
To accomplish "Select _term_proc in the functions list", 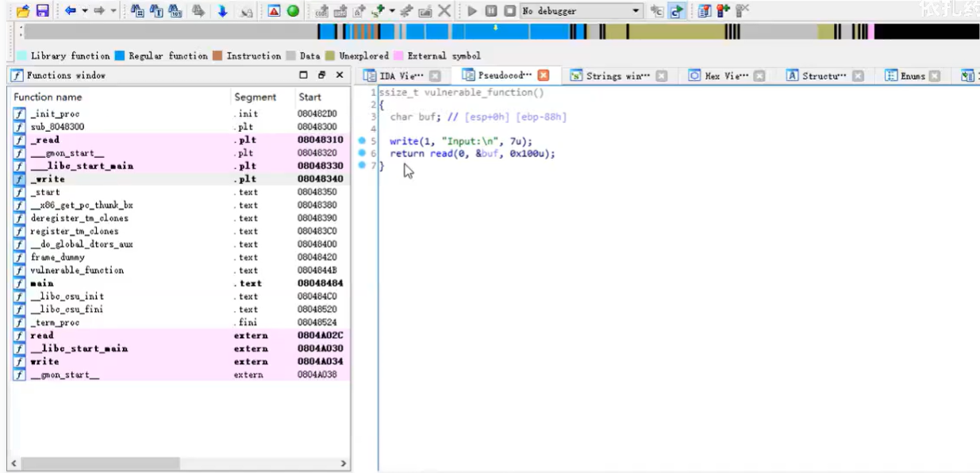I will coord(180,323).
